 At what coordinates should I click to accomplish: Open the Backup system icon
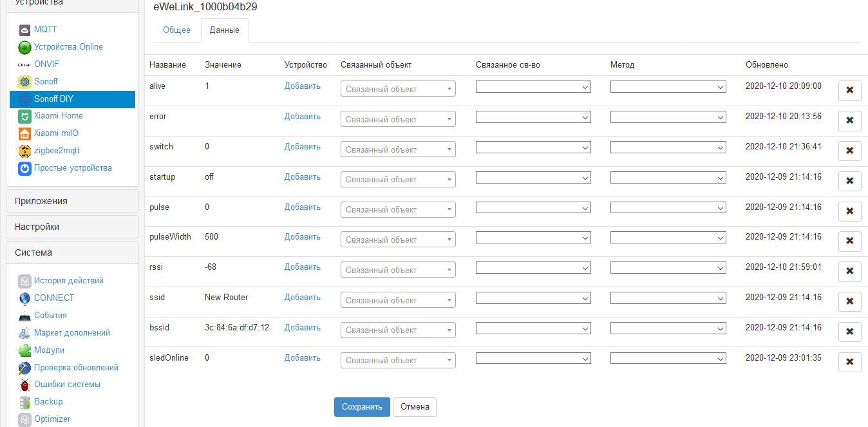pos(24,401)
